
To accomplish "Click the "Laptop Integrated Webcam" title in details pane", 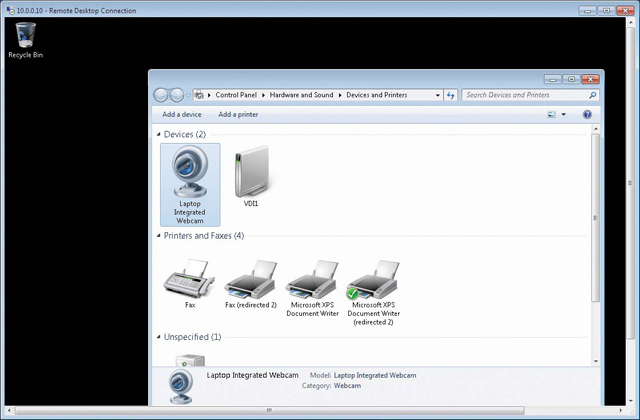I will pyautogui.click(x=252, y=375).
